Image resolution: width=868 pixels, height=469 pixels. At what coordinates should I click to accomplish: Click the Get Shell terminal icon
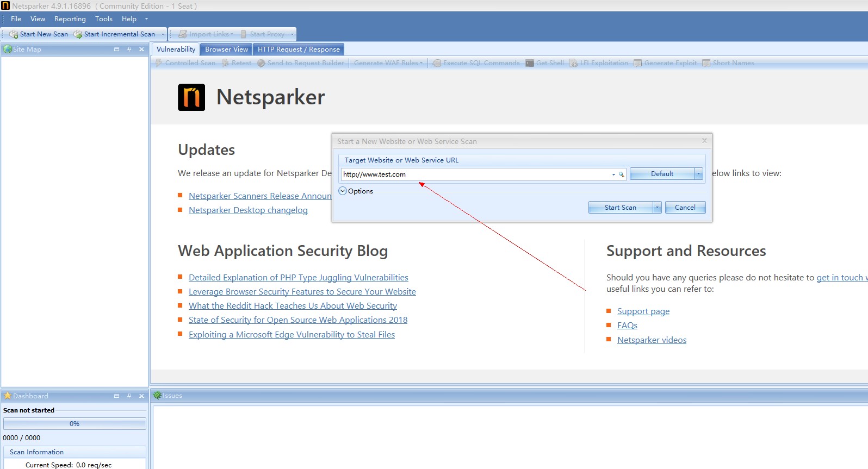pos(530,63)
